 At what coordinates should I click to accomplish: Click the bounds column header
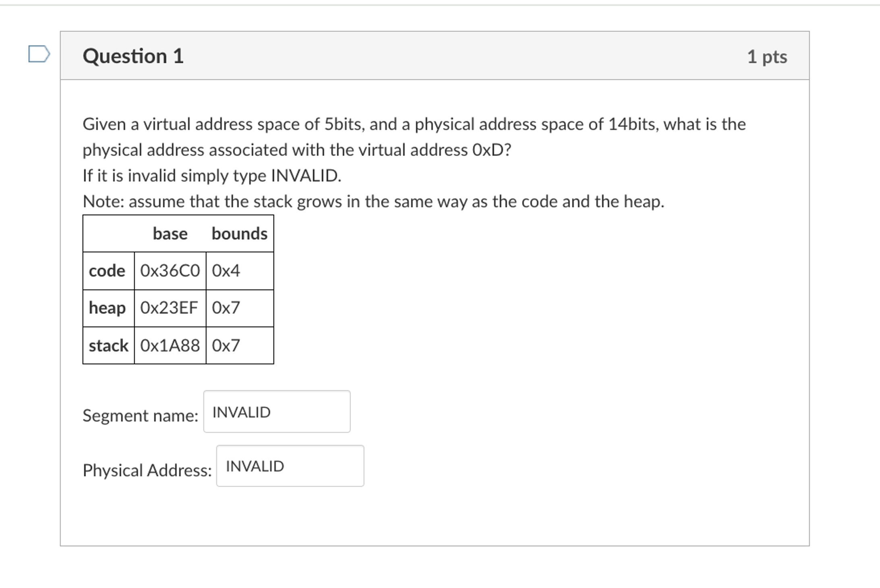point(240,233)
